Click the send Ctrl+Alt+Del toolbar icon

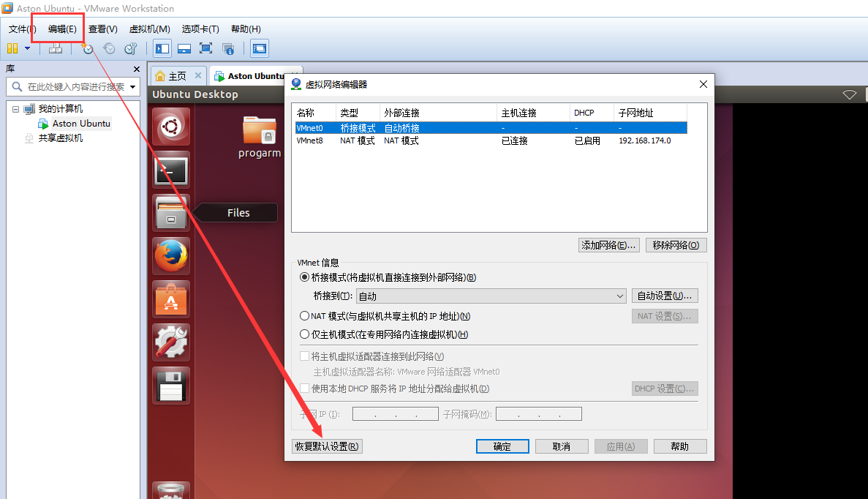point(56,49)
